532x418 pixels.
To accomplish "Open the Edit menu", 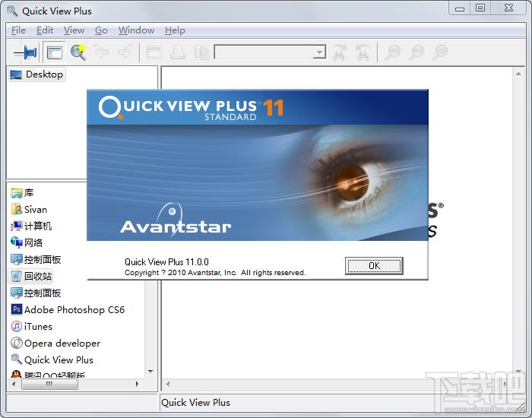I will 45,30.
